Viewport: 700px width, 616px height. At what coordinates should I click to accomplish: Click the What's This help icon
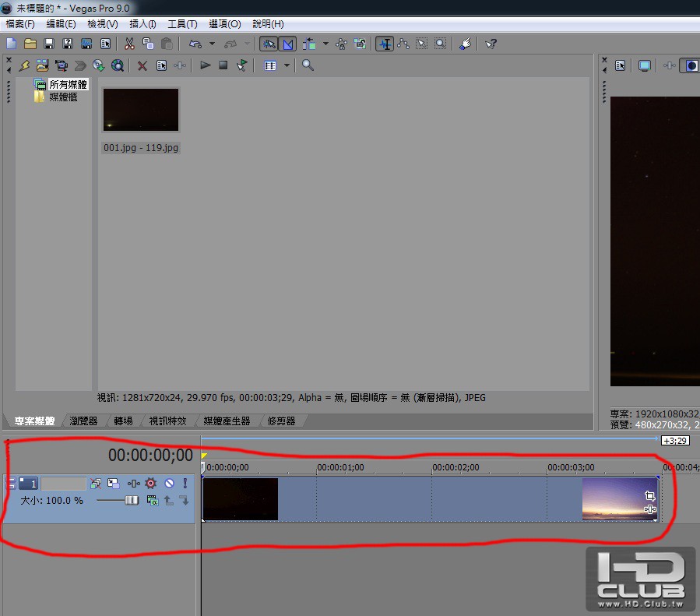click(491, 44)
